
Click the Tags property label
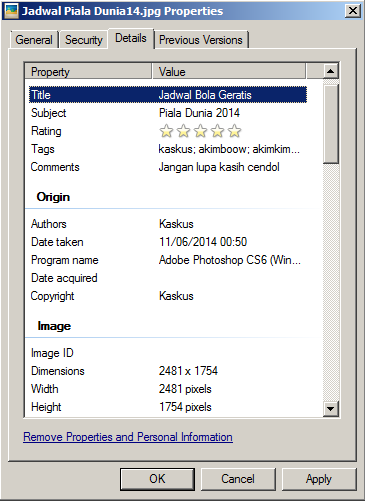43,149
